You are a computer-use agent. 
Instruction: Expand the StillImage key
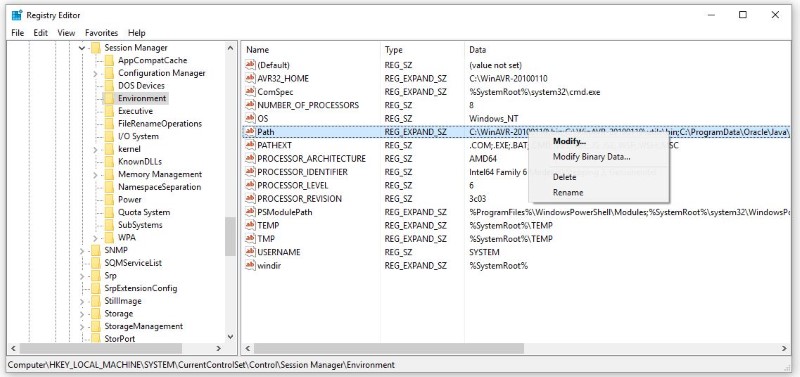(x=82, y=301)
